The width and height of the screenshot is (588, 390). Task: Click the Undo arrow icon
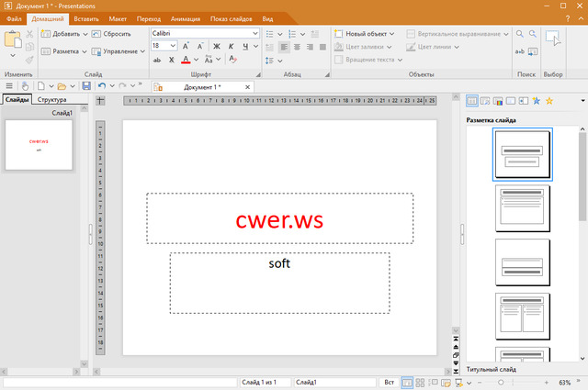coord(102,85)
